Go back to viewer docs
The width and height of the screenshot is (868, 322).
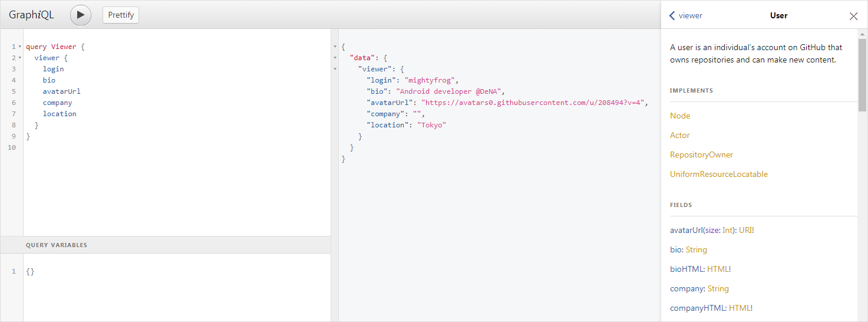tap(685, 16)
